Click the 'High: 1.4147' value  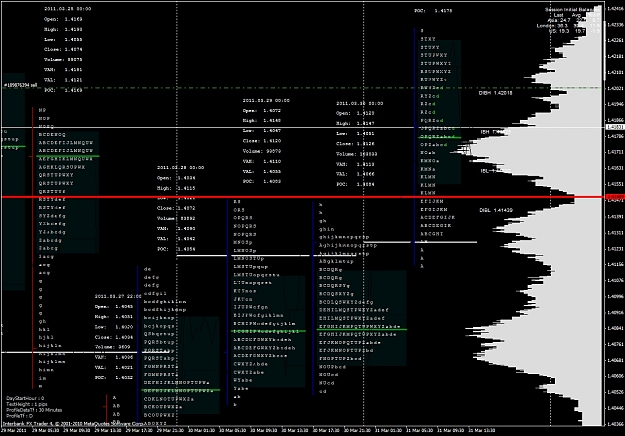tap(355, 124)
